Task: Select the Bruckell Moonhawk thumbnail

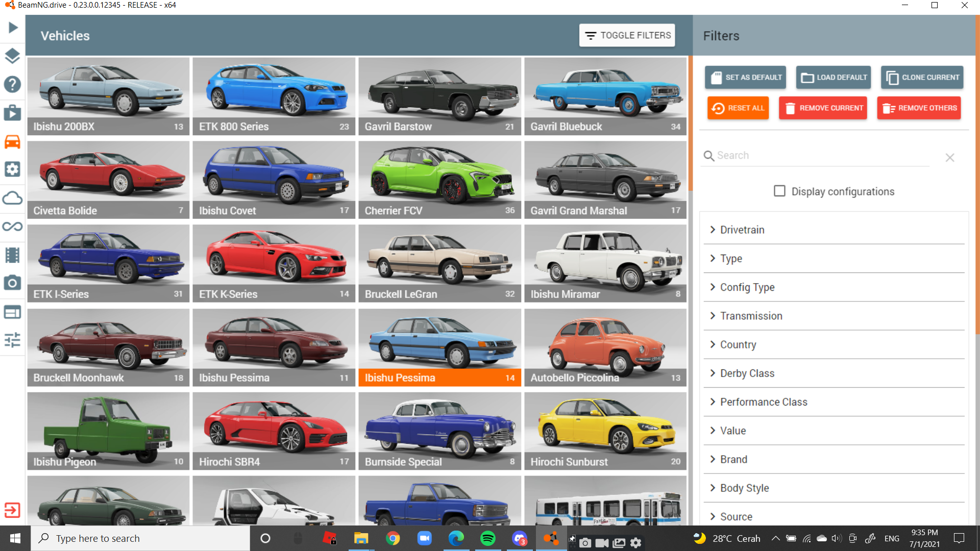Action: [x=108, y=347]
